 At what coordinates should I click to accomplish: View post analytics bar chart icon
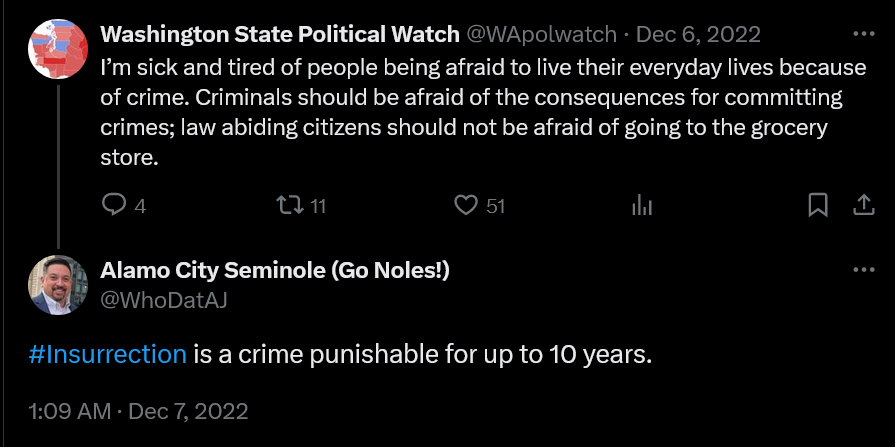642,206
